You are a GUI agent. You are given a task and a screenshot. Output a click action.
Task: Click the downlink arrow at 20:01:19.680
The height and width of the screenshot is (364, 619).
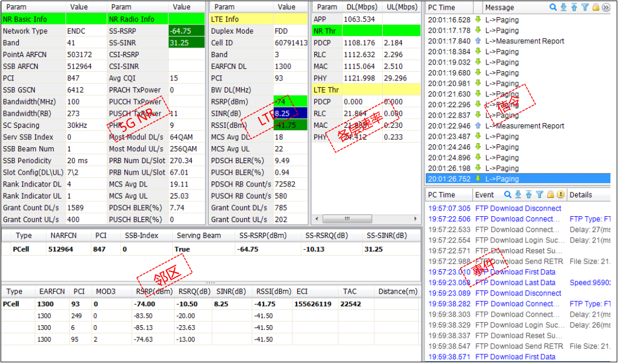pos(479,73)
